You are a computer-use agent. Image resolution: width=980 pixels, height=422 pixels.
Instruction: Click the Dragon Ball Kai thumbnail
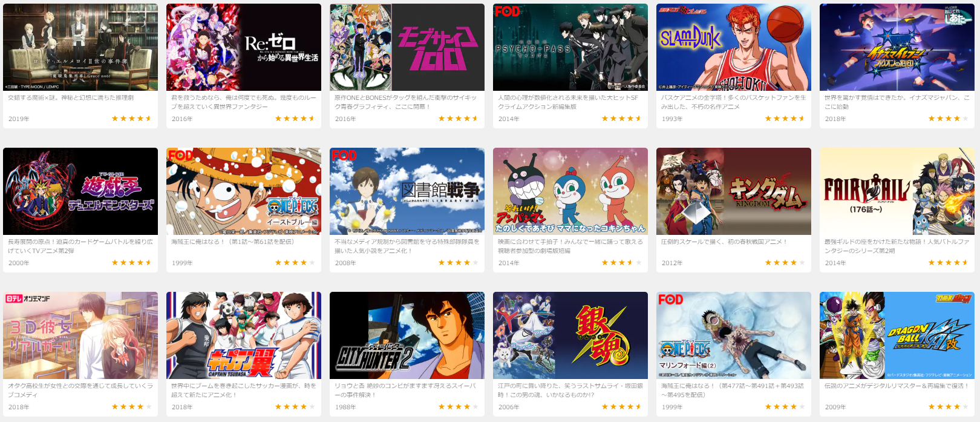pyautogui.click(x=897, y=335)
